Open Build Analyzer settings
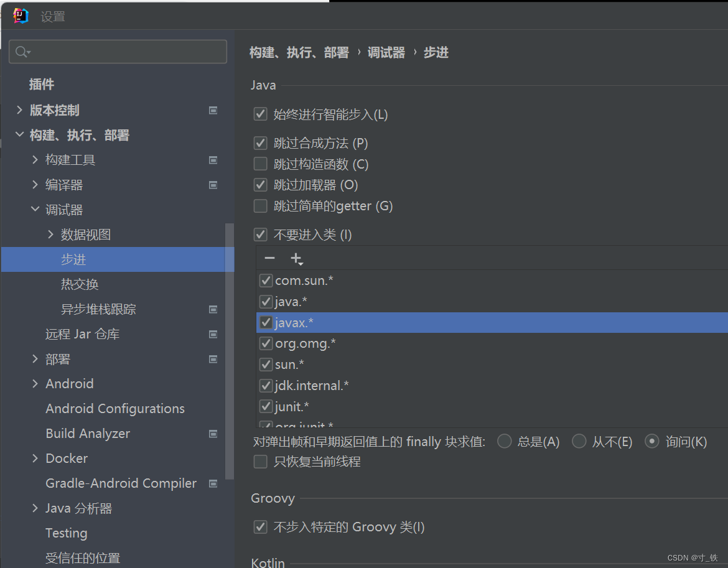The height and width of the screenshot is (568, 728). coord(88,434)
